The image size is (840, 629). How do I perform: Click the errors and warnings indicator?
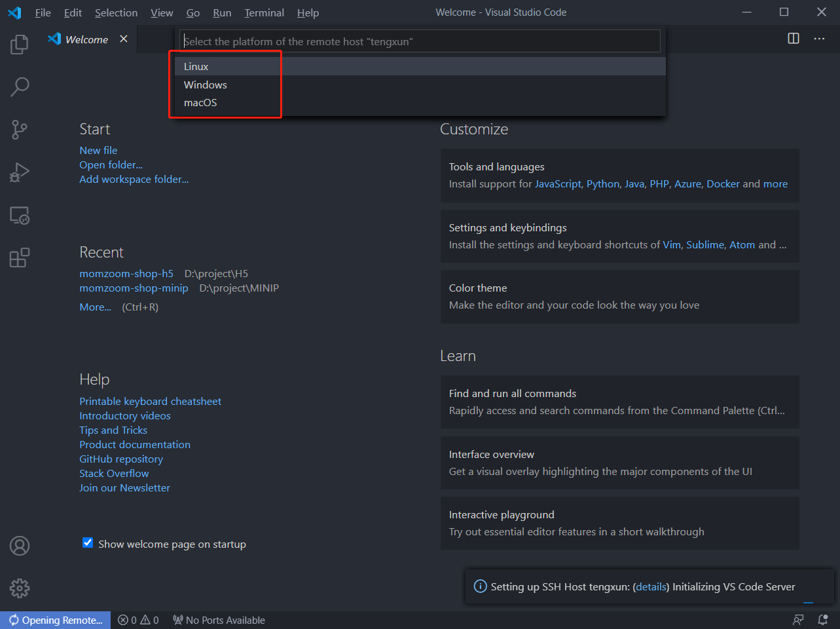pos(138,620)
